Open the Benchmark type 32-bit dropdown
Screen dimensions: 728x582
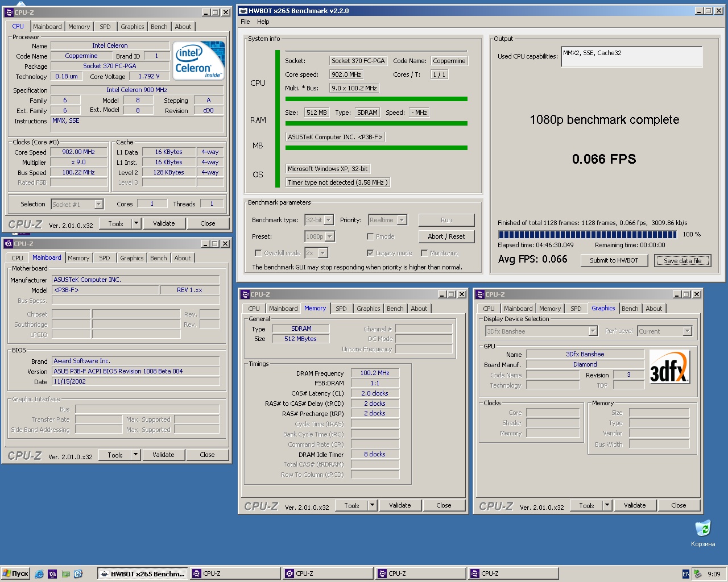(329, 220)
